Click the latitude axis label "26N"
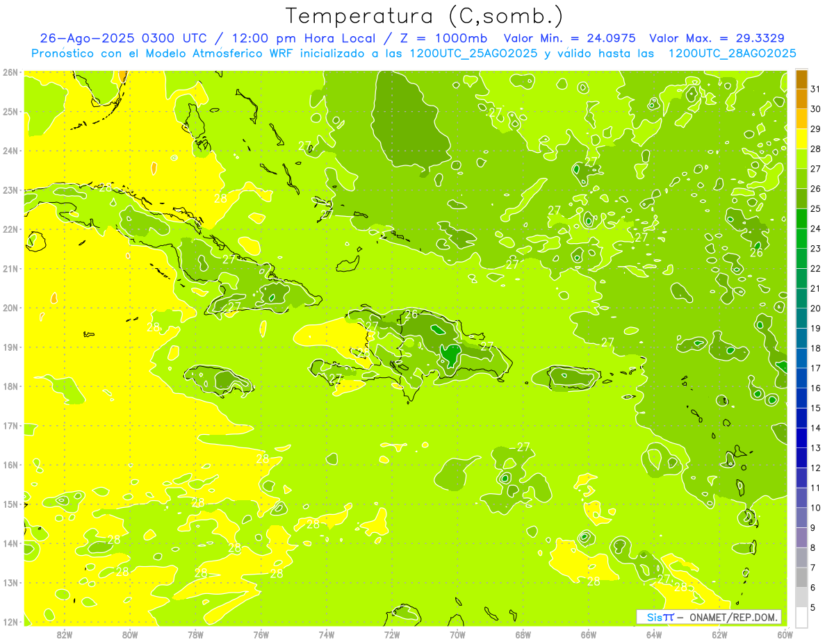Viewport: 834px width, 644px height. 10,72
